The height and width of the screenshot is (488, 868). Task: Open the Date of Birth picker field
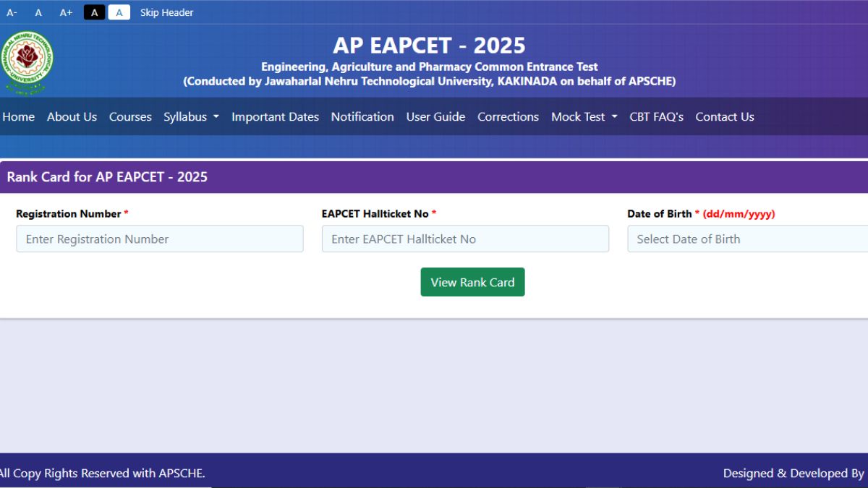click(x=747, y=239)
